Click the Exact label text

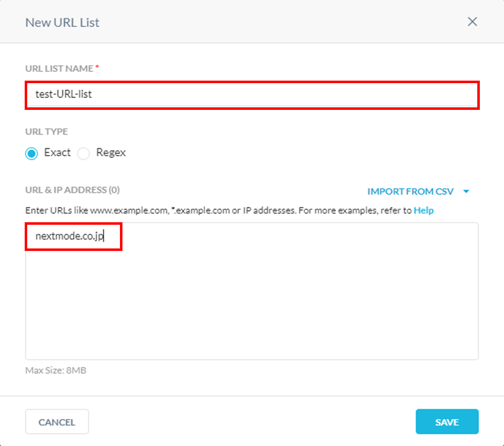tap(57, 153)
